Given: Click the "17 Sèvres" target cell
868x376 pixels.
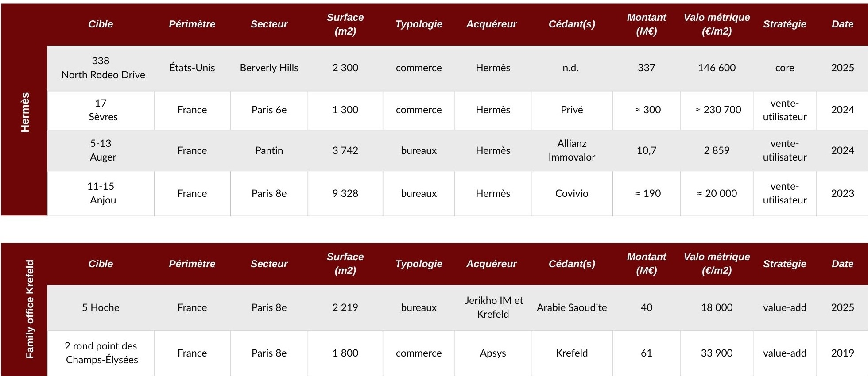Looking at the screenshot, I should (x=103, y=110).
